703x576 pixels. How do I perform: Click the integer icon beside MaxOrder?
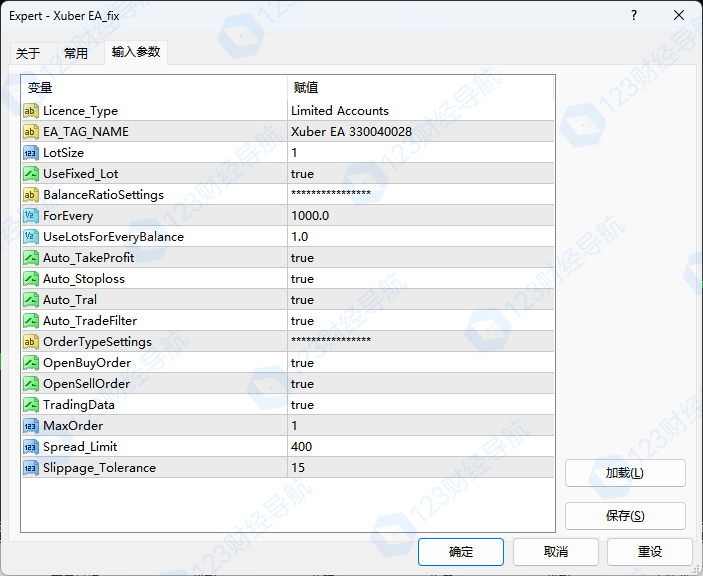[30, 426]
